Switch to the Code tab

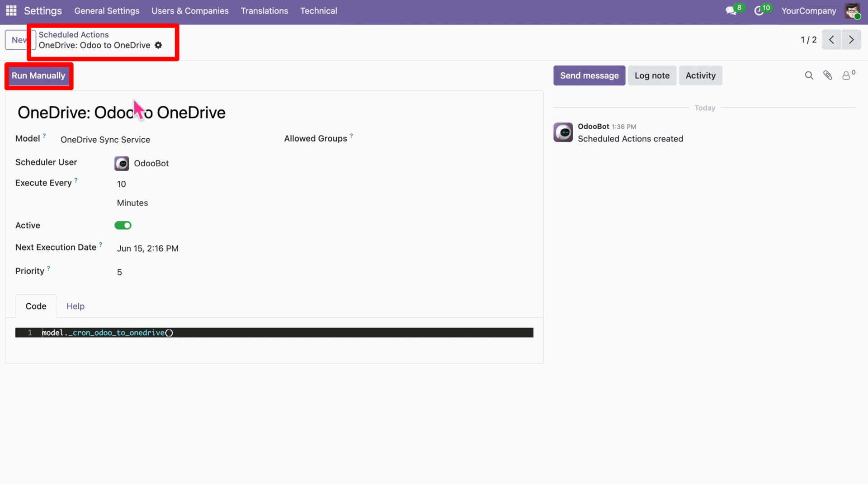[36, 306]
